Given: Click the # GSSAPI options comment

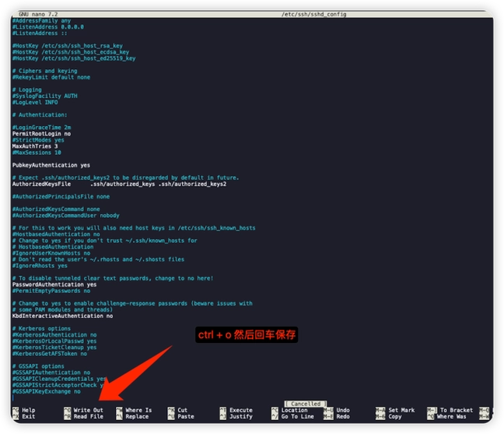Looking at the screenshot, I should [x=38, y=366].
